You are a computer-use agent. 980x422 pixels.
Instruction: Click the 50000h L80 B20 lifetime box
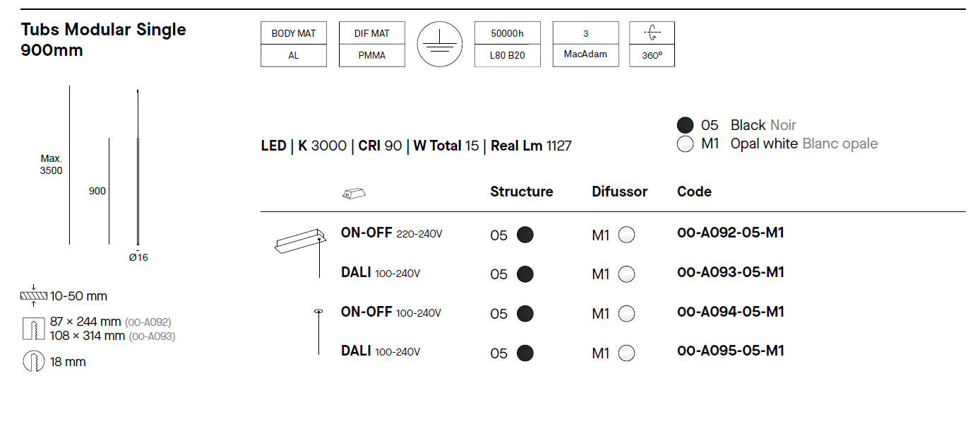[508, 44]
